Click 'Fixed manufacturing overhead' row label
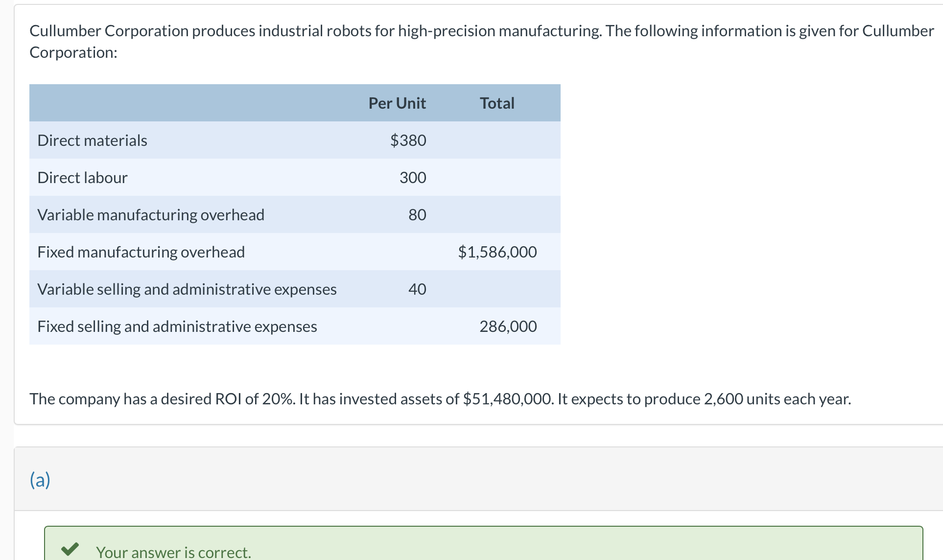This screenshot has width=943, height=560. coord(141,252)
